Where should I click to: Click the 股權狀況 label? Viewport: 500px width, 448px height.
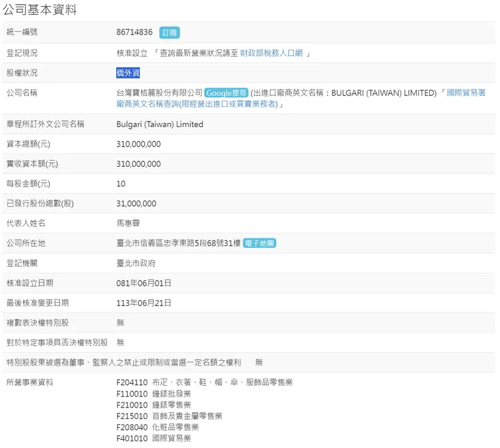[22, 73]
